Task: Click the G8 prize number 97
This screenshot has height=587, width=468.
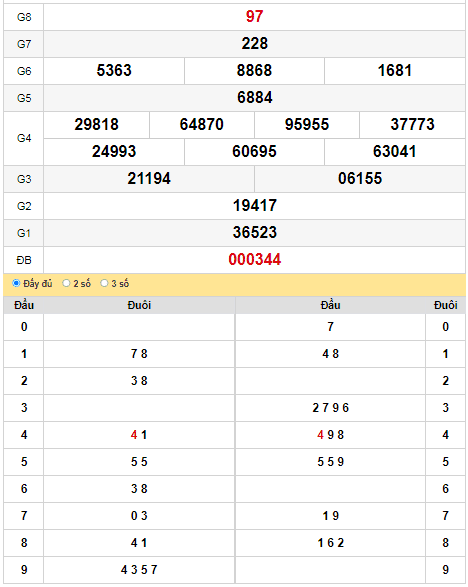Action: click(x=254, y=16)
